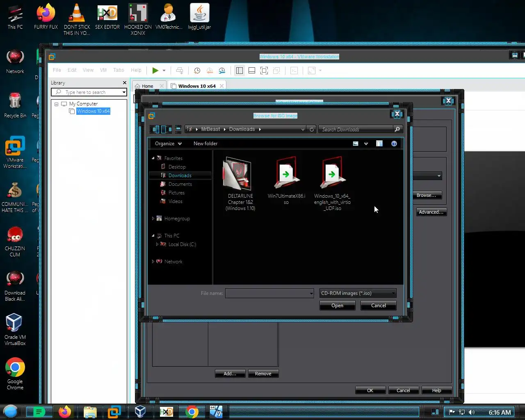Open the view options dropdown arrow
Screen dimensions: 525x420
point(366,144)
